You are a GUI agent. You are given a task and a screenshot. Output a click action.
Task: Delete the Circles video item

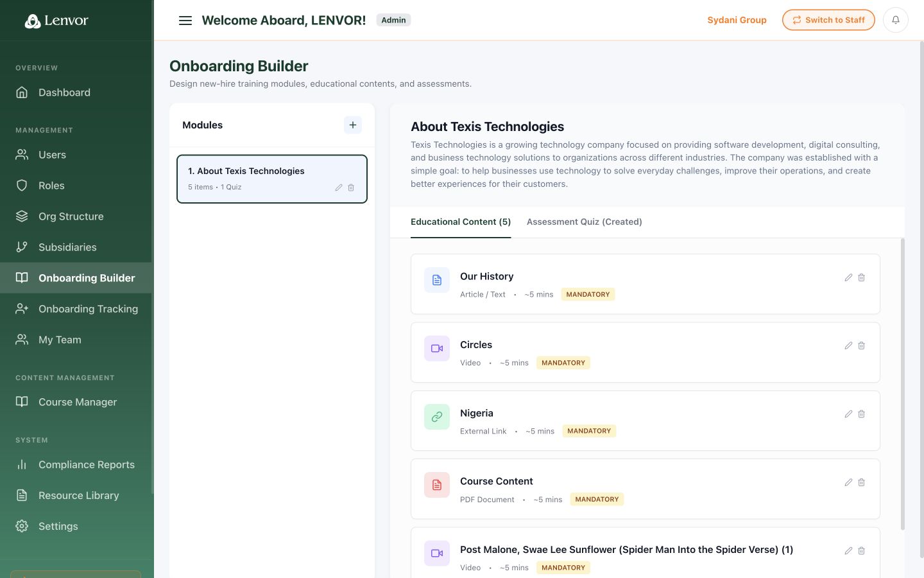pyautogui.click(x=862, y=346)
